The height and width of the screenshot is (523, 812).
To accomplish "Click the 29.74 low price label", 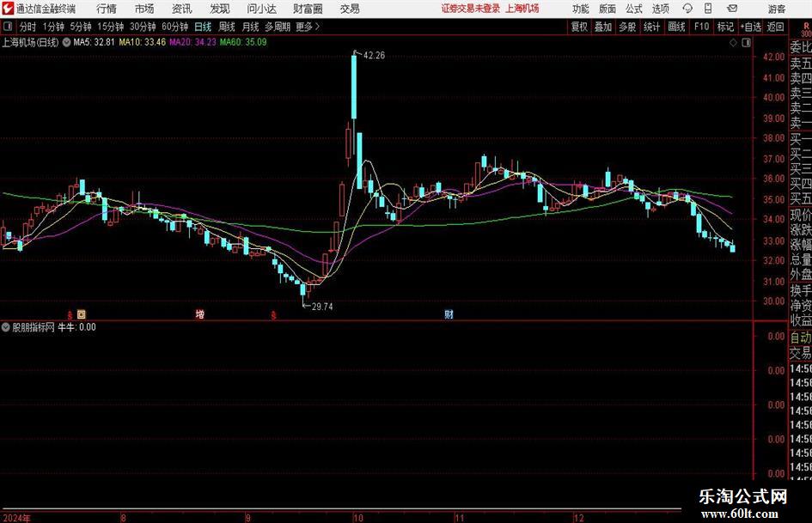I will (x=322, y=307).
